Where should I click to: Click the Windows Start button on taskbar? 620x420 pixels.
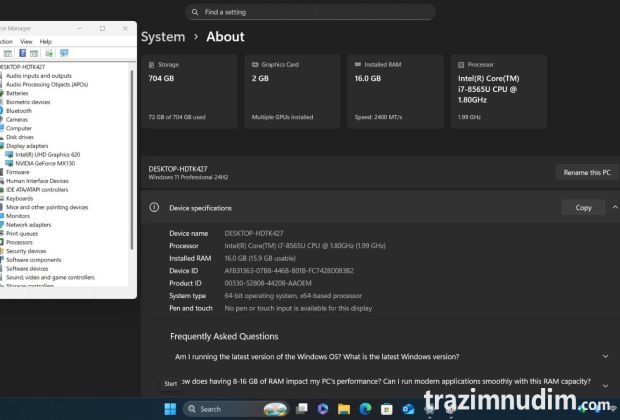coord(169,409)
